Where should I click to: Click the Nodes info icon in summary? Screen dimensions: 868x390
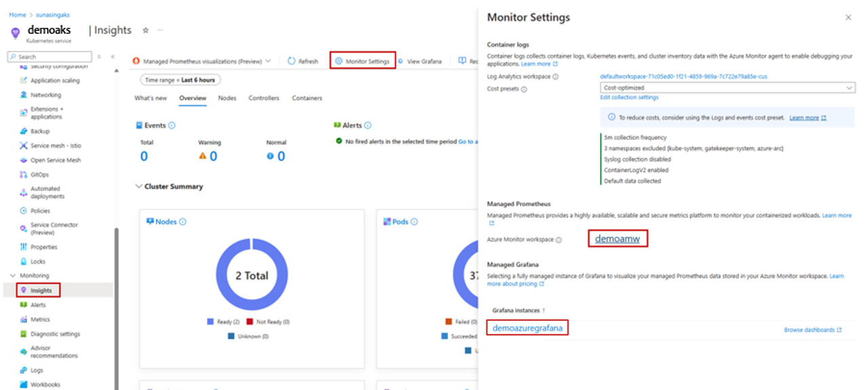point(183,222)
